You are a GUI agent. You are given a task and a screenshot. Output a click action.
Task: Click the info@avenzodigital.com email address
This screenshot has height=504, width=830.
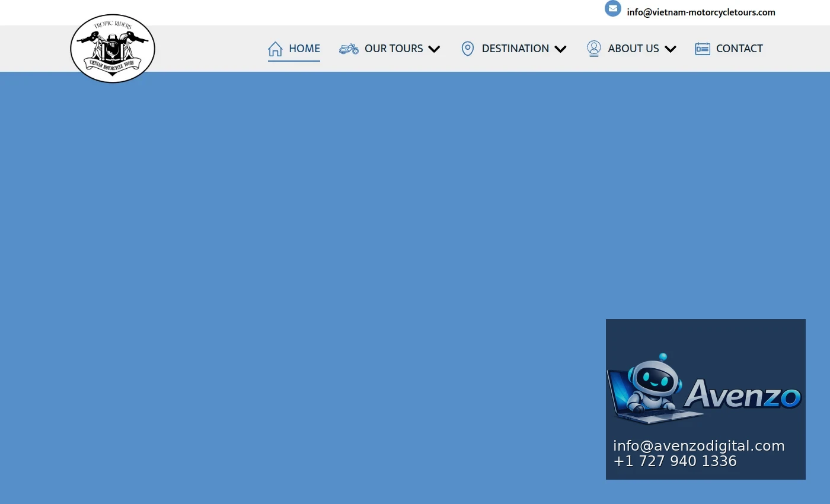[x=698, y=446]
